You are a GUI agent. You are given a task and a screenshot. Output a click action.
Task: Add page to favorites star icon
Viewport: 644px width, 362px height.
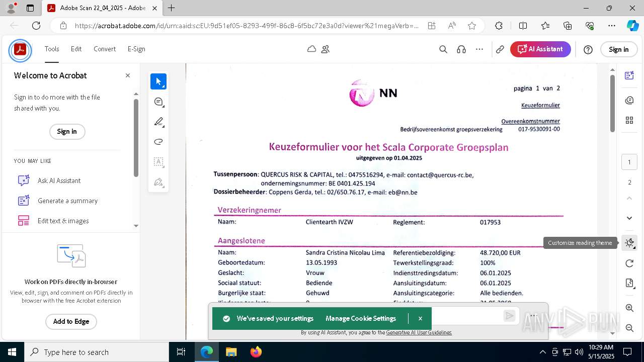point(471,26)
